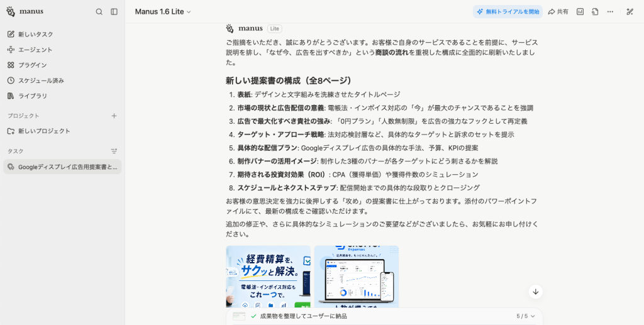This screenshot has height=325, width=644.
Task: Click the preview thumbnail left of the status row
Action: 239,316
